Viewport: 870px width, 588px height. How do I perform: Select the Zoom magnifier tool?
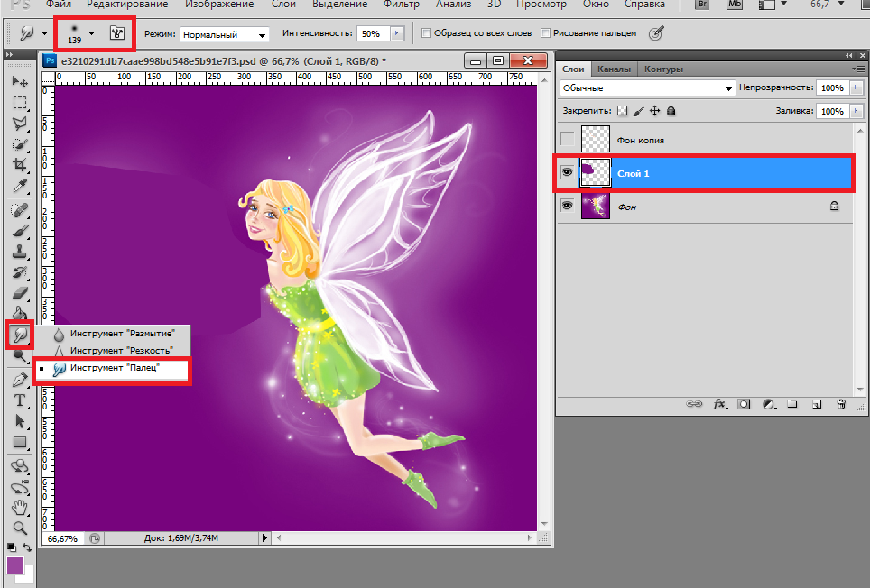click(19, 528)
